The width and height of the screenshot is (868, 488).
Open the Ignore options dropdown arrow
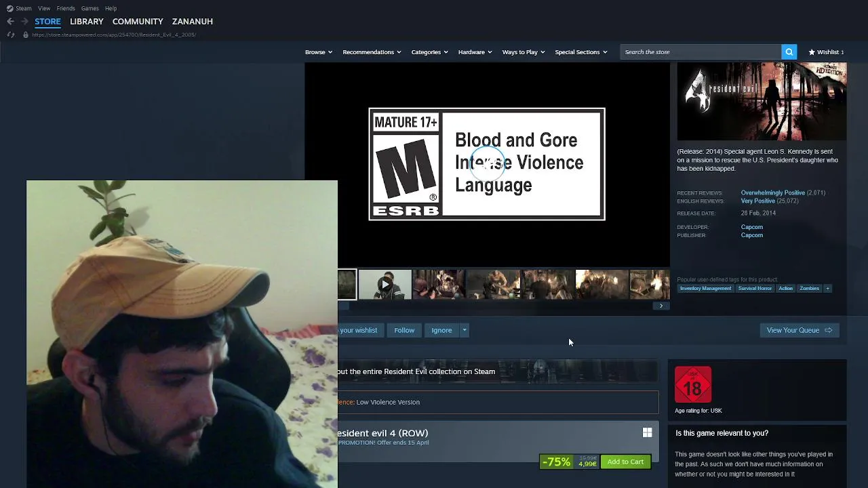pos(465,330)
